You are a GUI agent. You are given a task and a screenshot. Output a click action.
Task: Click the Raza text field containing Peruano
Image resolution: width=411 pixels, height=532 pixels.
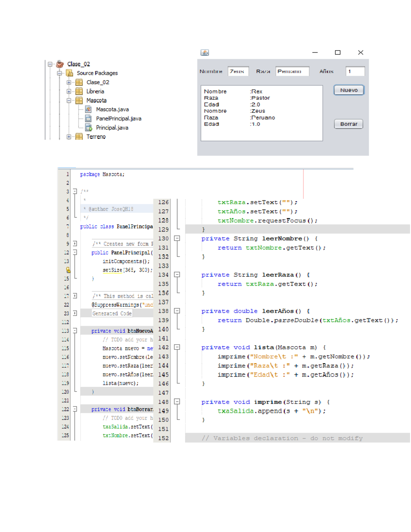click(292, 71)
